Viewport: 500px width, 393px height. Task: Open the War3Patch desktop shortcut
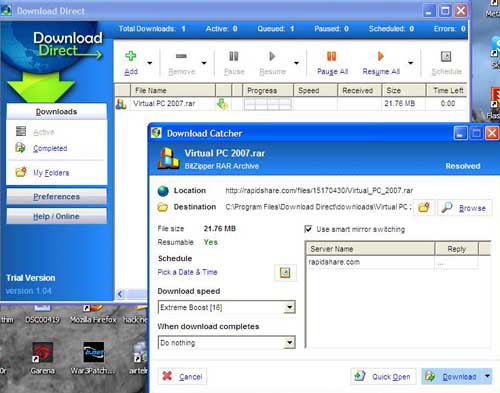[93, 358]
